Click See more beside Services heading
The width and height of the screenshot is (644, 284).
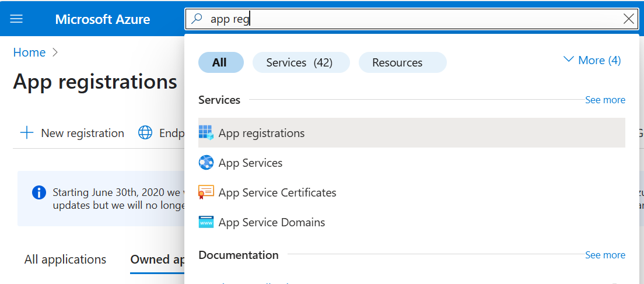click(x=605, y=100)
